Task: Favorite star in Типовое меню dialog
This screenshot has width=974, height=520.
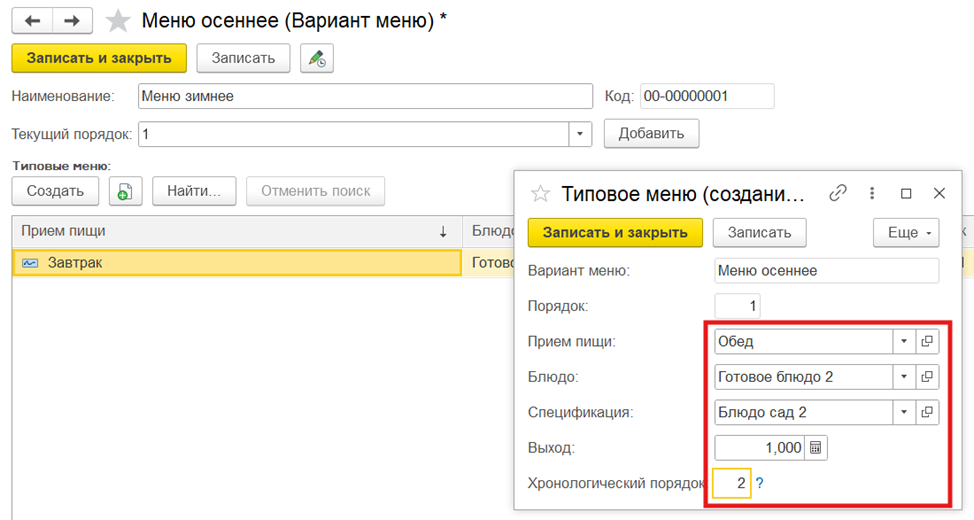Action: (540, 194)
